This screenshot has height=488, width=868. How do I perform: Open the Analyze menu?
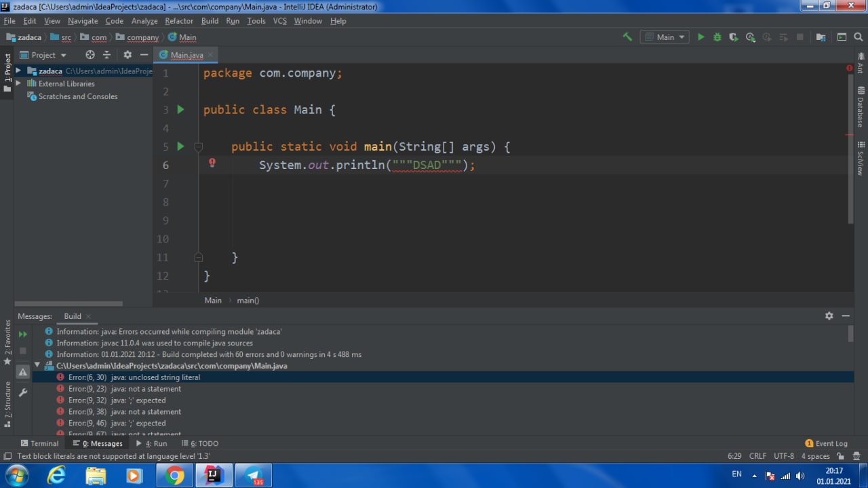pos(144,21)
